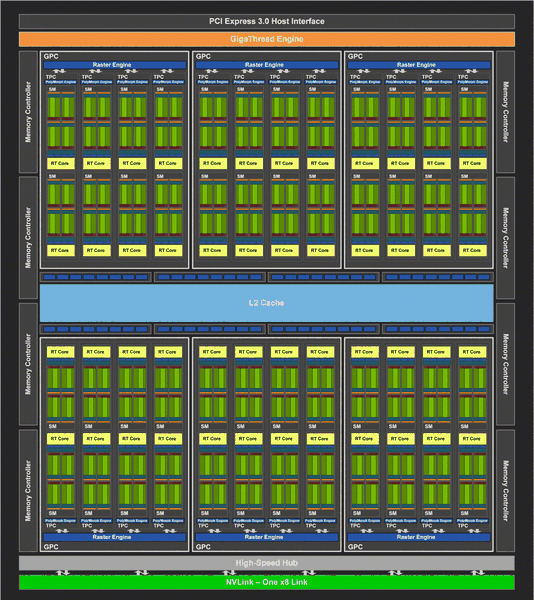The height and width of the screenshot is (600, 534).
Task: Select the gray High-Speed Hub bar
Action: coord(267,563)
